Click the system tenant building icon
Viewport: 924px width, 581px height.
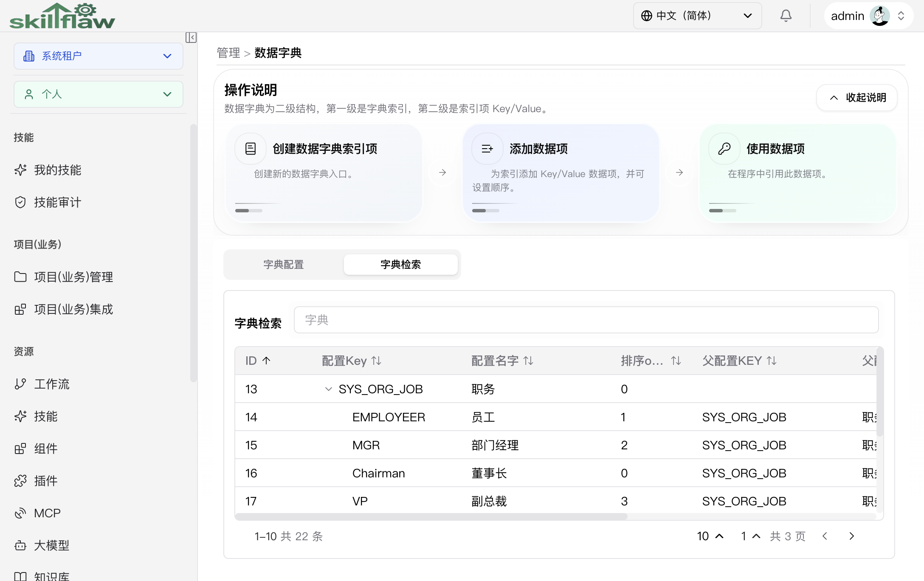pos(29,56)
